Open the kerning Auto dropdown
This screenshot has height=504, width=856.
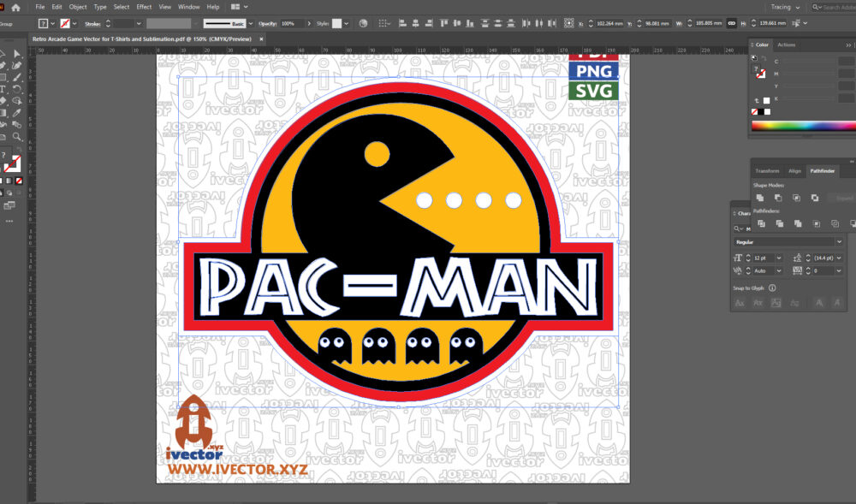pyautogui.click(x=779, y=270)
